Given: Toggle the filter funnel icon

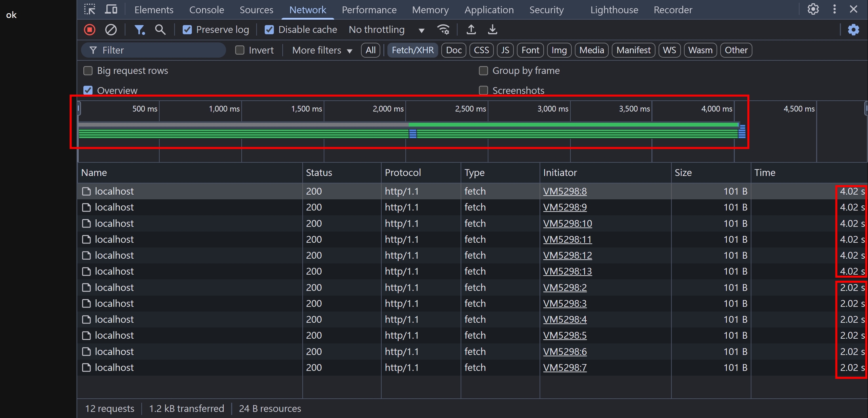Looking at the screenshot, I should [139, 30].
